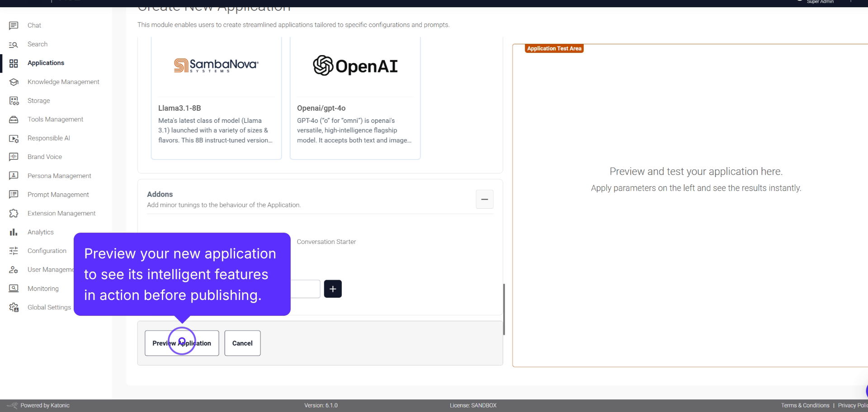Collapse the Addons section
This screenshot has height=412, width=868.
tap(484, 199)
